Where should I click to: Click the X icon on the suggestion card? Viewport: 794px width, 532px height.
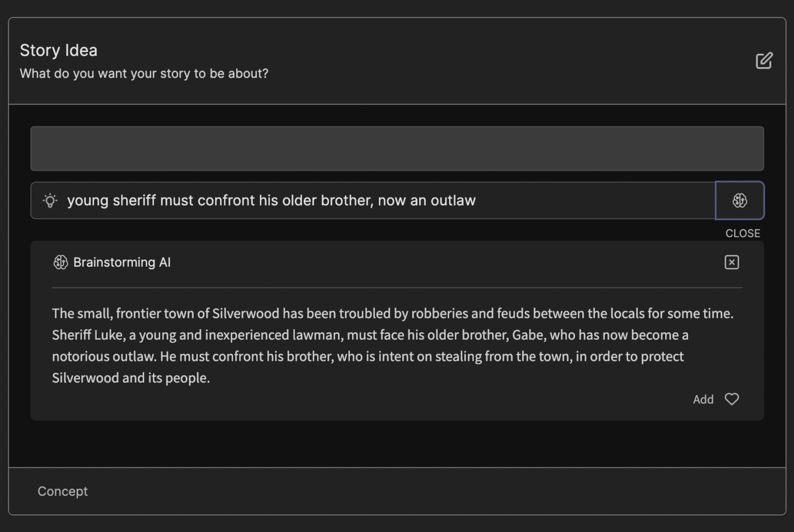[x=731, y=262]
